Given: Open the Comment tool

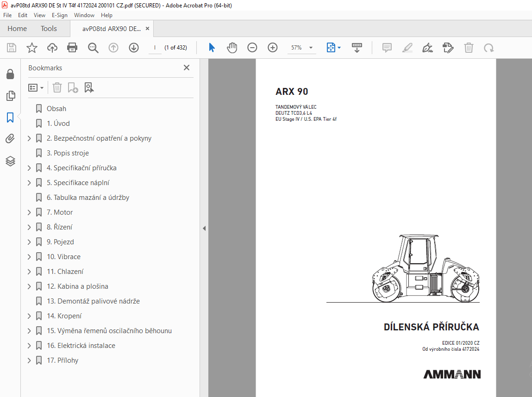Looking at the screenshot, I should (x=386, y=47).
